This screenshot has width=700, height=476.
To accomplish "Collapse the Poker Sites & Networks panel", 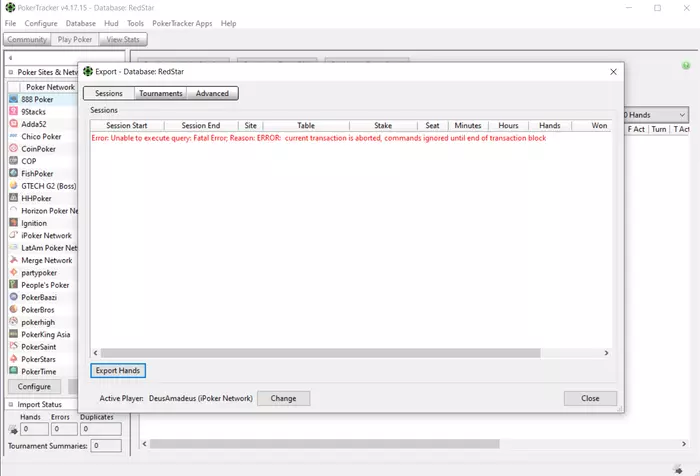I will [x=11, y=72].
